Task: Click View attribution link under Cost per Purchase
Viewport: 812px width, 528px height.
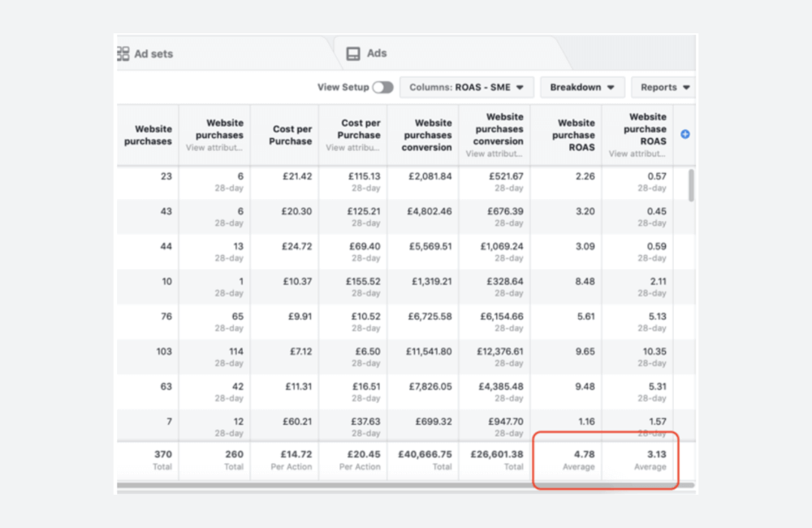Action: coord(353,148)
